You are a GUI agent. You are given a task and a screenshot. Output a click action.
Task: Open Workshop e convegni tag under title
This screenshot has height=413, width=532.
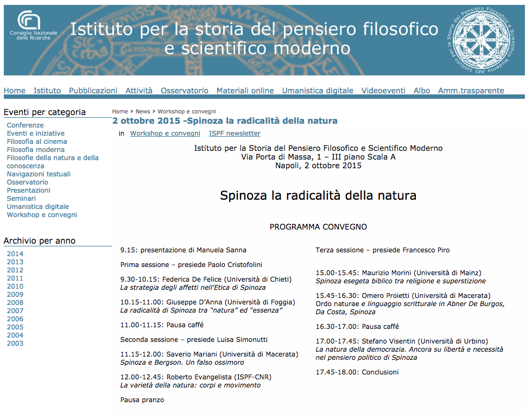(165, 134)
